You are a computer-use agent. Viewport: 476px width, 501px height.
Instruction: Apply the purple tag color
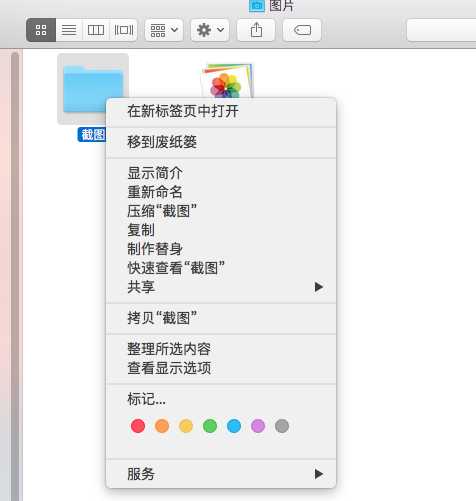click(258, 426)
